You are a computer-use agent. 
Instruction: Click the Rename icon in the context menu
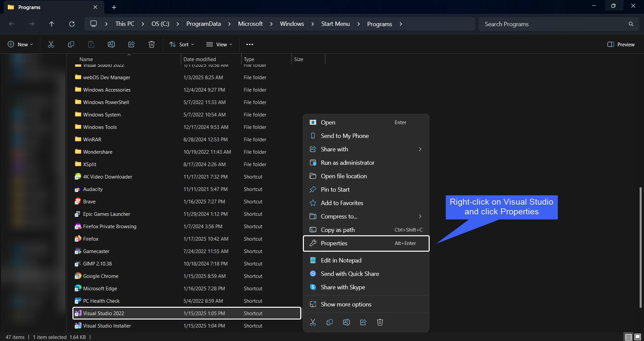coord(346,322)
